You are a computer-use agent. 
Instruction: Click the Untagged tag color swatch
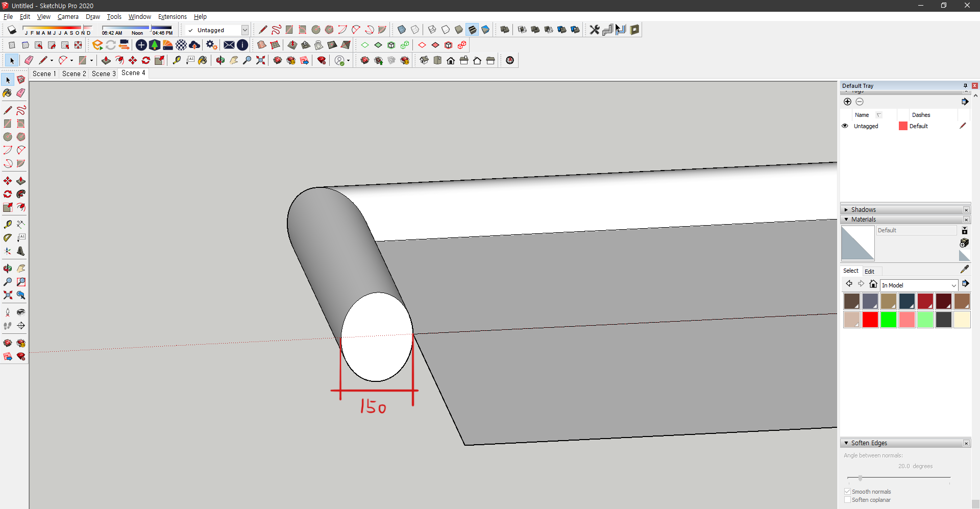tap(903, 126)
